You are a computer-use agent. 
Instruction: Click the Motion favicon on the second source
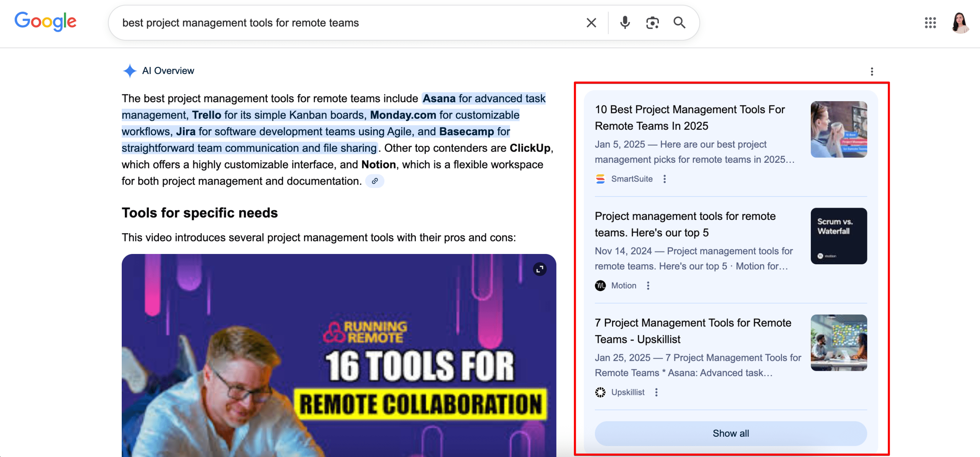tap(600, 285)
